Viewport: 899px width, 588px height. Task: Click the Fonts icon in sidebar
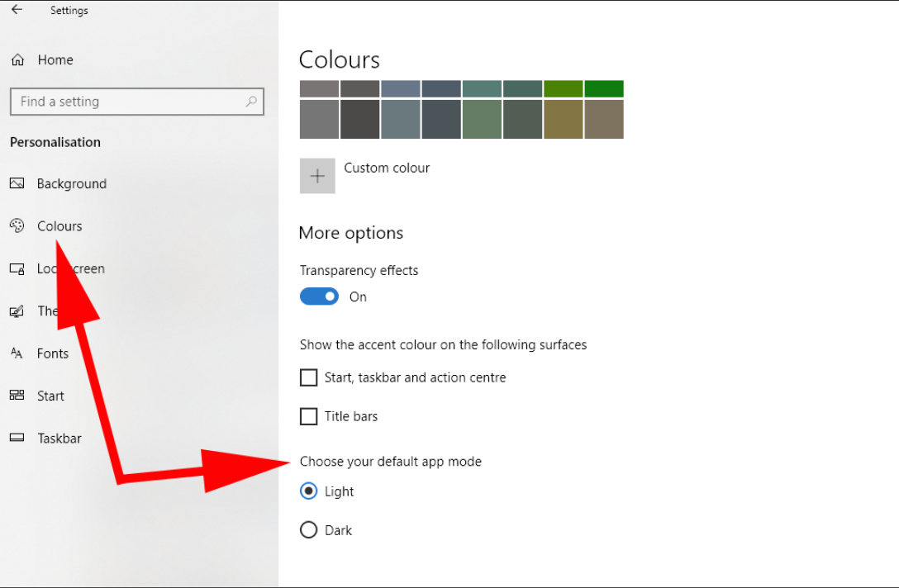coord(17,353)
